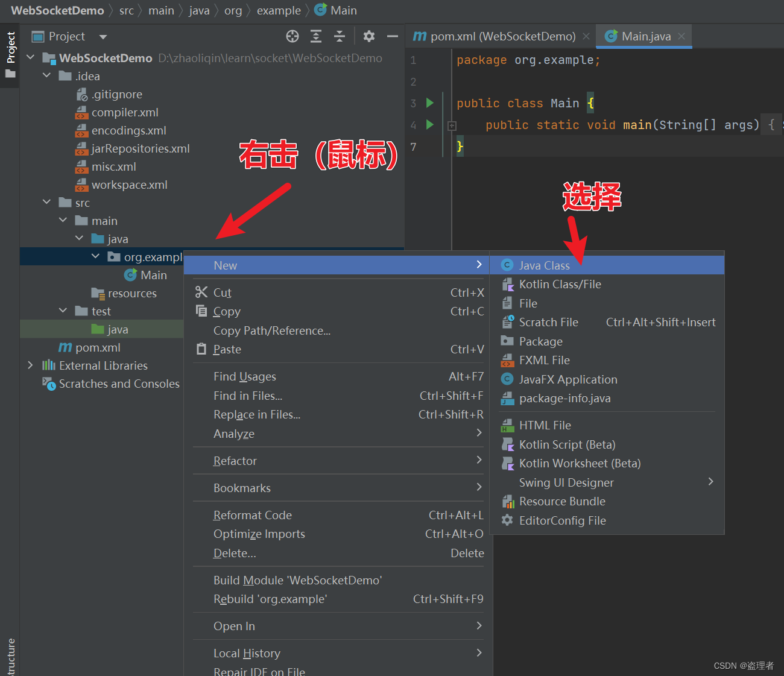Select package-info.java option
This screenshot has height=676, width=784.
click(x=607, y=399)
